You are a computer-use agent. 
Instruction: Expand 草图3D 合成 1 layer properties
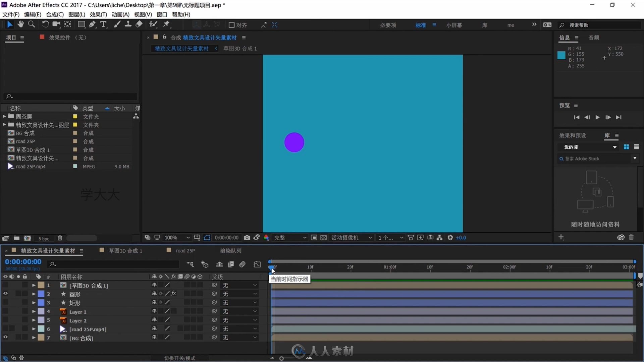pyautogui.click(x=34, y=285)
